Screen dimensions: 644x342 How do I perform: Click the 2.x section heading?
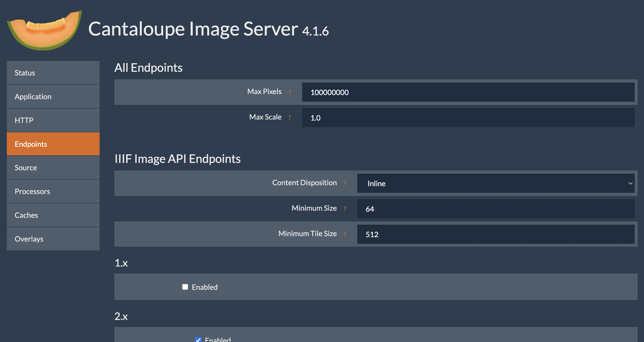pos(121,316)
